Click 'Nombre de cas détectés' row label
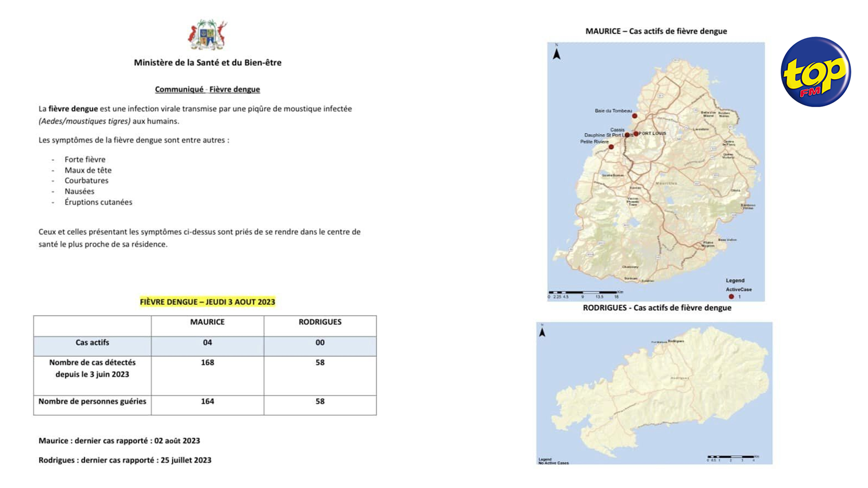 [x=92, y=368]
